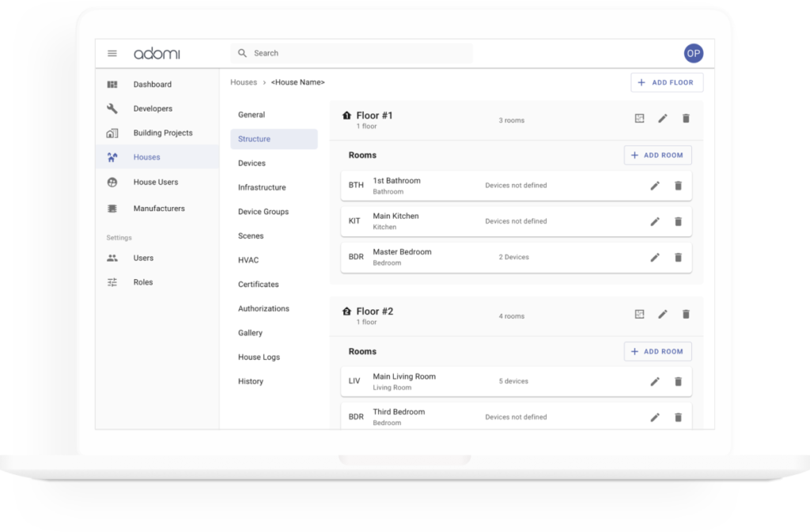Screen dimensions: 810x532
Task: Click the ADD FLOOR button
Action: [666, 82]
